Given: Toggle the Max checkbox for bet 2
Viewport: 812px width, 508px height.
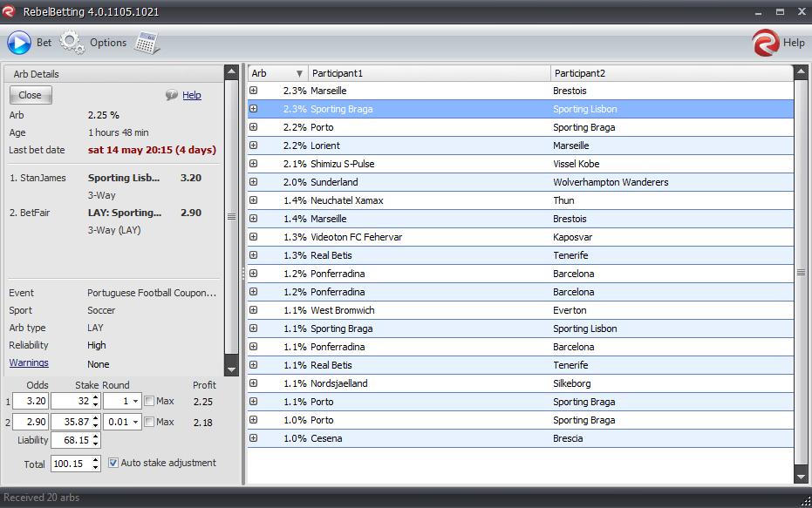Looking at the screenshot, I should pyautogui.click(x=149, y=422).
